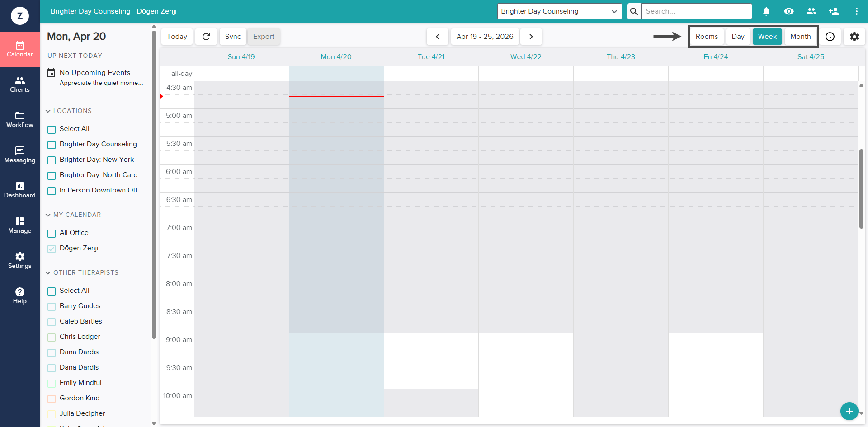Click in the Search input field
Screen dimensions: 868x427
coord(697,11)
